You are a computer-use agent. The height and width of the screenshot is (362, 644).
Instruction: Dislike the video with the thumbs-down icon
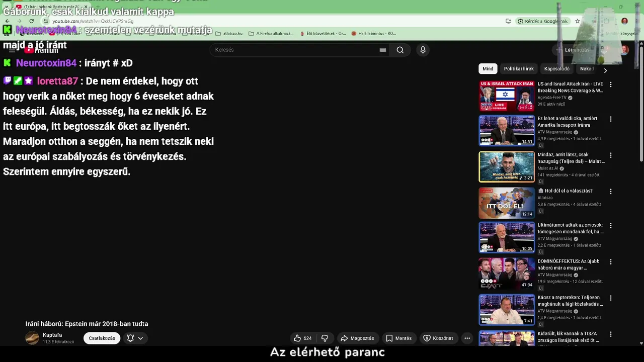325,338
